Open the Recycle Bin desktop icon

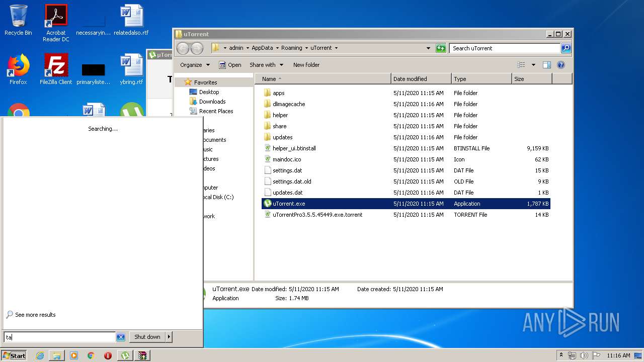pos(18,20)
